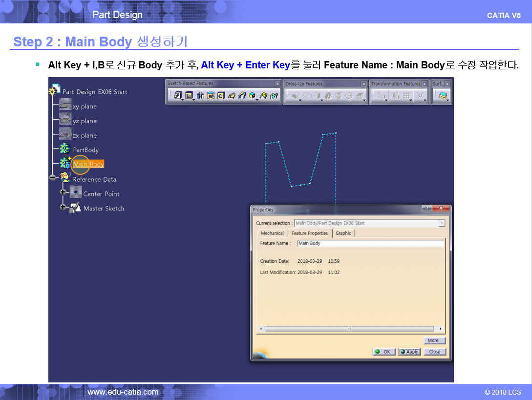Image resolution: width=532 pixels, height=400 pixels.
Task: Click the Pocket tool icon
Action: tap(189, 96)
